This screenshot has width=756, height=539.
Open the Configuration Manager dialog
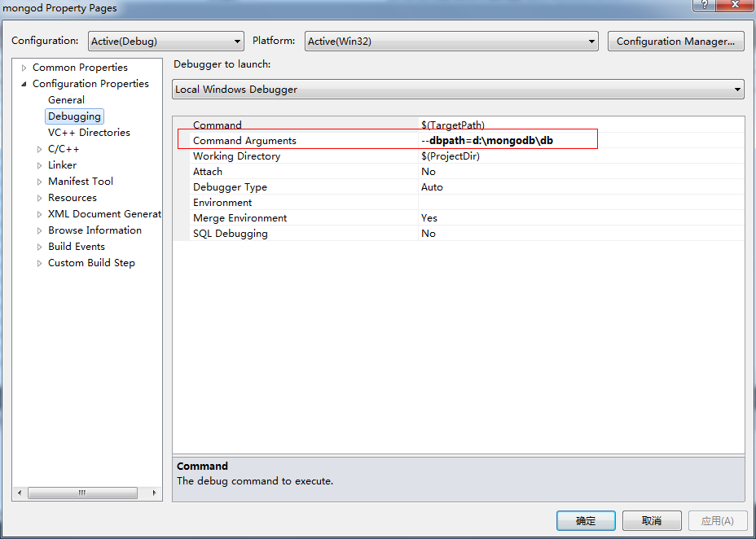(675, 41)
